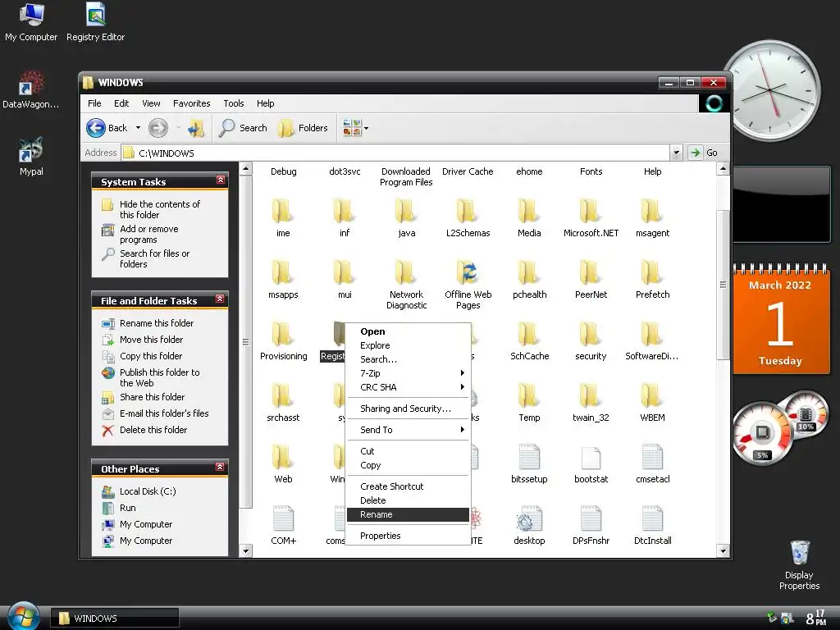Viewport: 840px width, 630px height.
Task: Select the inf folder
Action: click(x=345, y=218)
